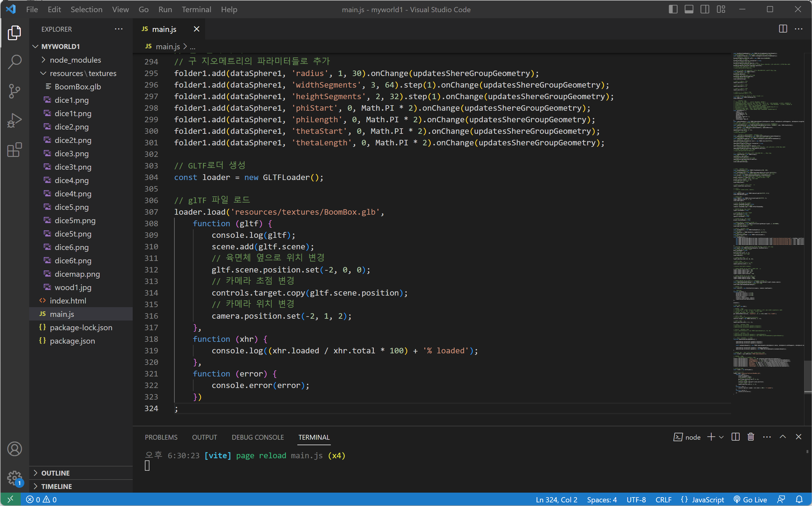Switch to the PROBLEMS tab
Viewport: 812px width, 506px height.
click(161, 437)
